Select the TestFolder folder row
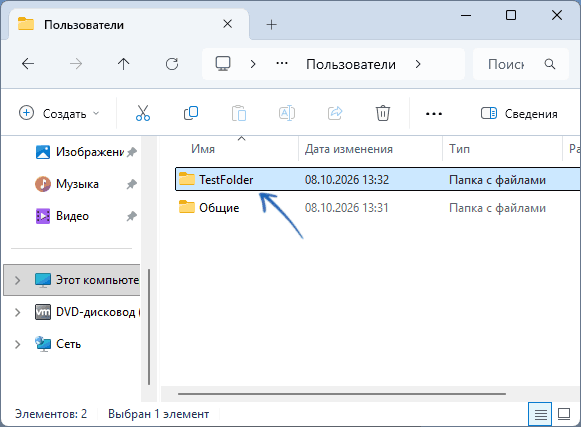581x427 pixels. point(377,179)
